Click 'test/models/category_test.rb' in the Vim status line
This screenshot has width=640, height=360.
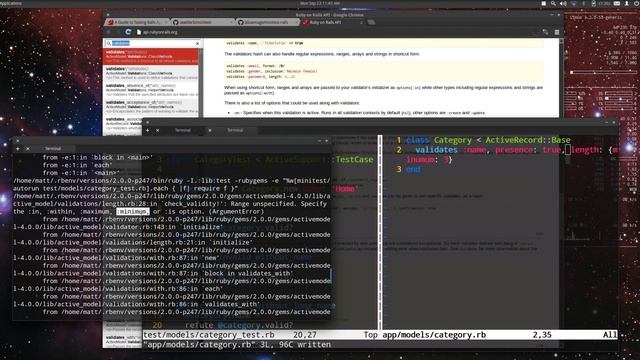tap(209, 335)
